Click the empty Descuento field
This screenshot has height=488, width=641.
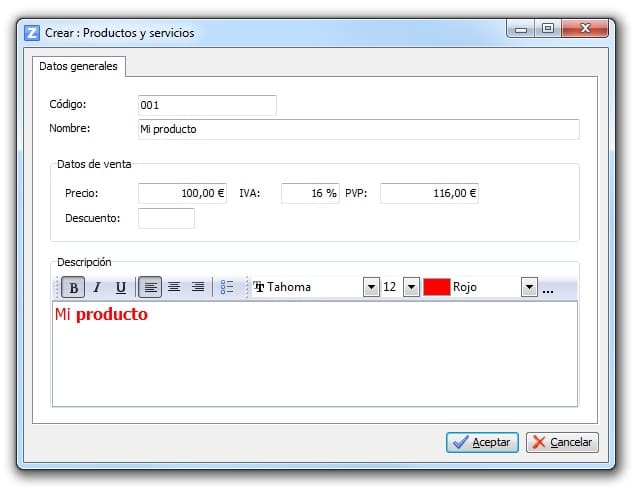click(x=166, y=218)
